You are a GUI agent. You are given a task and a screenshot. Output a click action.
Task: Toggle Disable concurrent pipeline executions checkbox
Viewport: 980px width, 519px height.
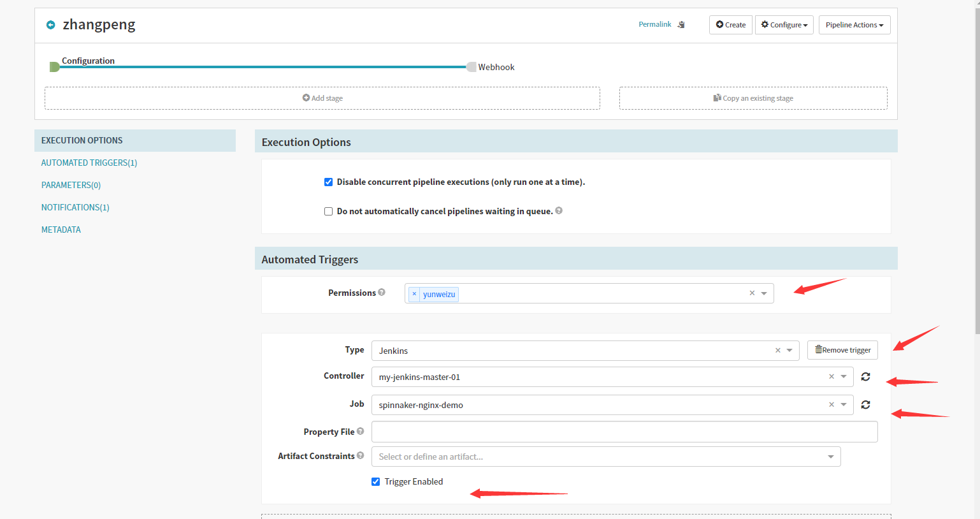click(x=328, y=182)
